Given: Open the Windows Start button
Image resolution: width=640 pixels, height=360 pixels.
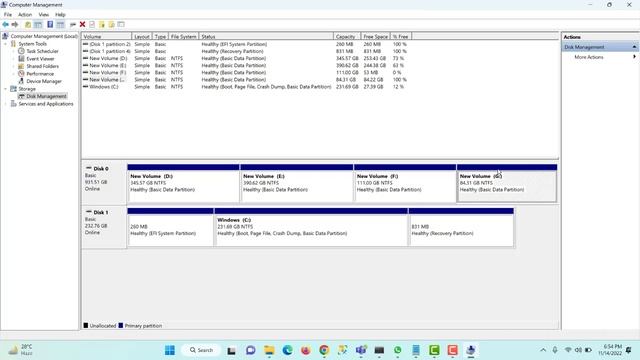Looking at the screenshot, I should tap(170, 350).
